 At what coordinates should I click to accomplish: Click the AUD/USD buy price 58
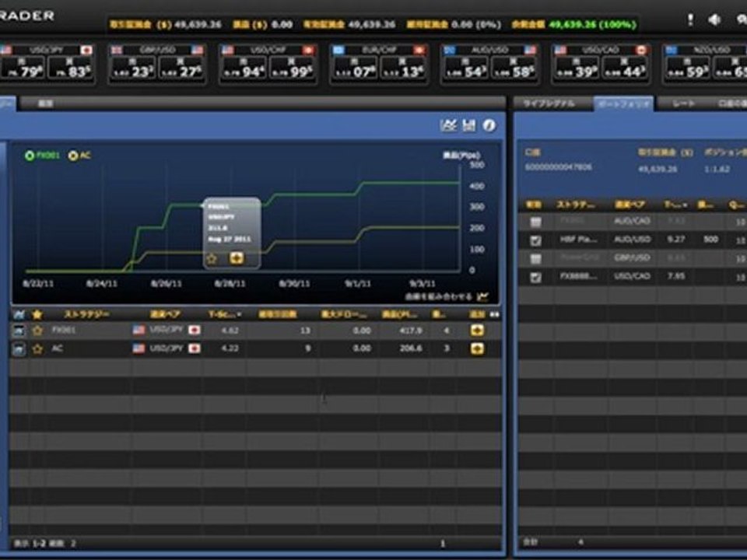[513, 67]
